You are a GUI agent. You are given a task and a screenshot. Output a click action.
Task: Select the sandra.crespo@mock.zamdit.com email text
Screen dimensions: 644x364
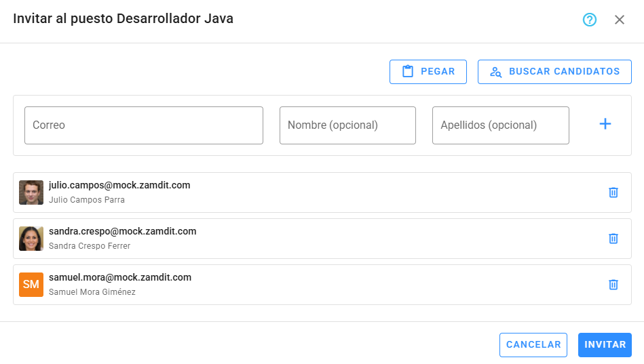[122, 231]
